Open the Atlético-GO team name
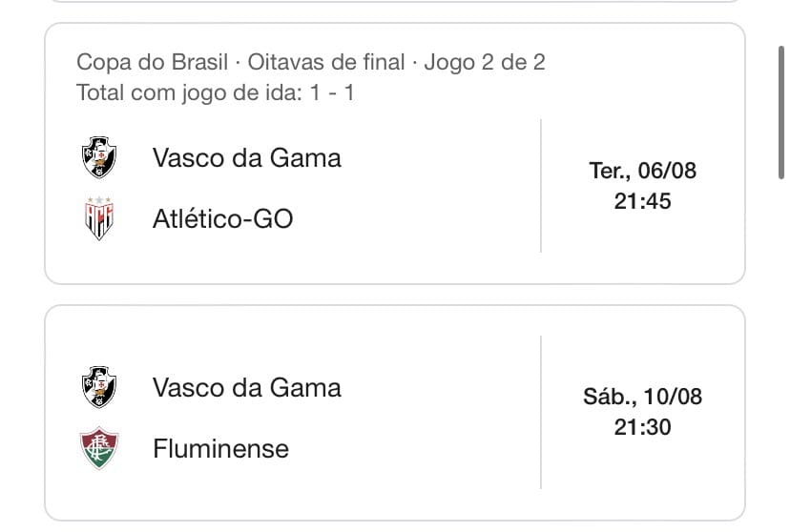The width and height of the screenshot is (790, 532). pyautogui.click(x=222, y=219)
